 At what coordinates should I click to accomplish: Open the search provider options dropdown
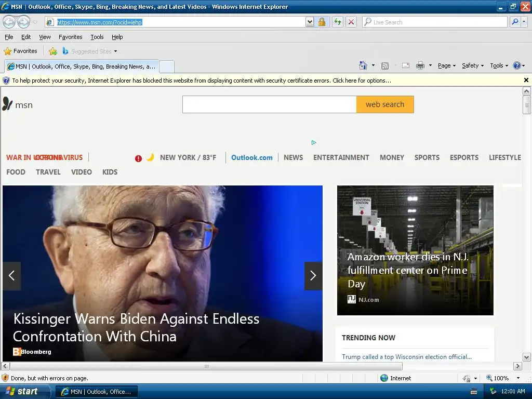[524, 22]
